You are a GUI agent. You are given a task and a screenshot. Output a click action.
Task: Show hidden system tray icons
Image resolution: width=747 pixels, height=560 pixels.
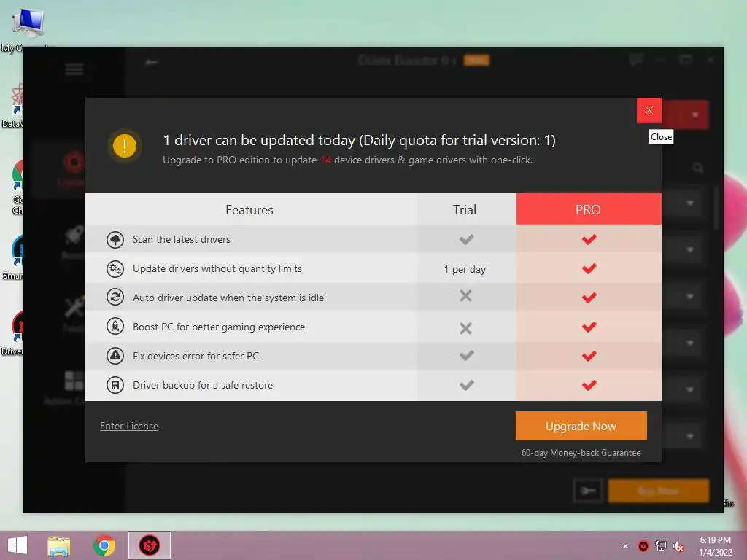tap(625, 546)
